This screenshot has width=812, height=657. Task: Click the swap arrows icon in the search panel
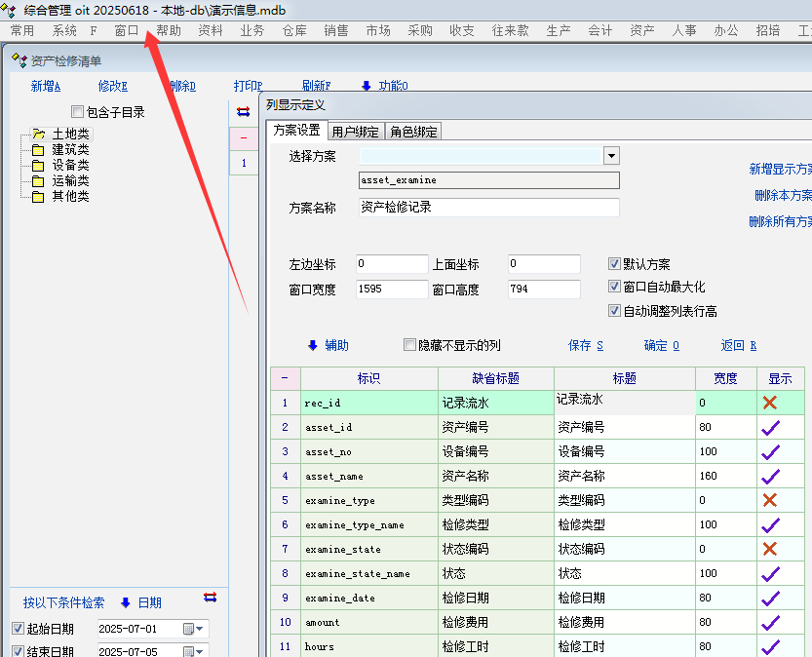210,598
